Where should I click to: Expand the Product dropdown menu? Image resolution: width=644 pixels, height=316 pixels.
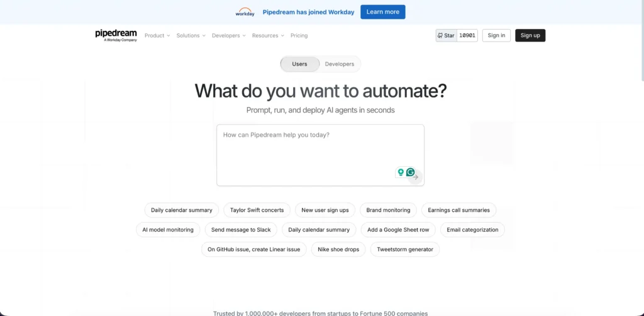pyautogui.click(x=157, y=36)
